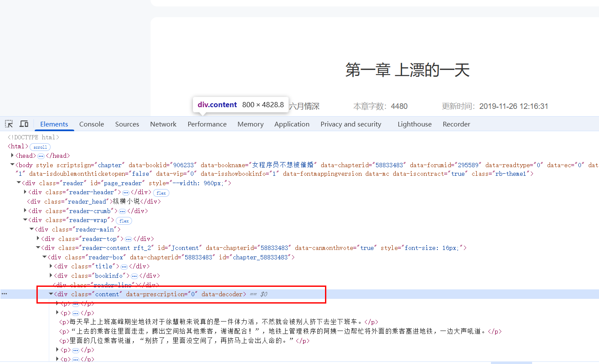Select the html tag line
Viewport: 599px width, 364px height.
18,147
